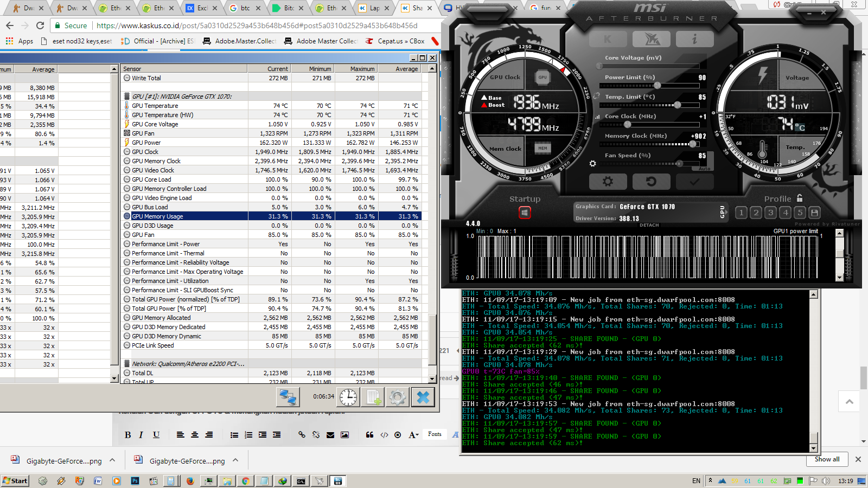This screenshot has height=488, width=868.
Task: Click the Afterburner graph scroll-up arrow
Action: coord(840,233)
